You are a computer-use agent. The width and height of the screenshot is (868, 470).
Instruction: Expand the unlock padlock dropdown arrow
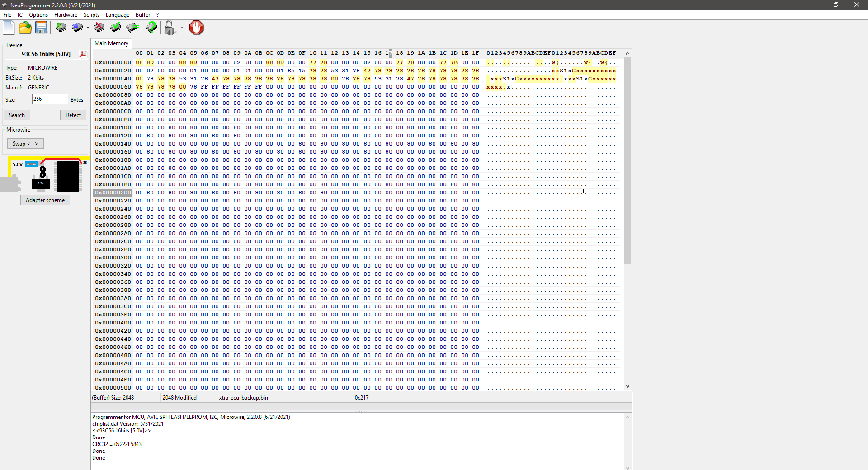(x=182, y=28)
